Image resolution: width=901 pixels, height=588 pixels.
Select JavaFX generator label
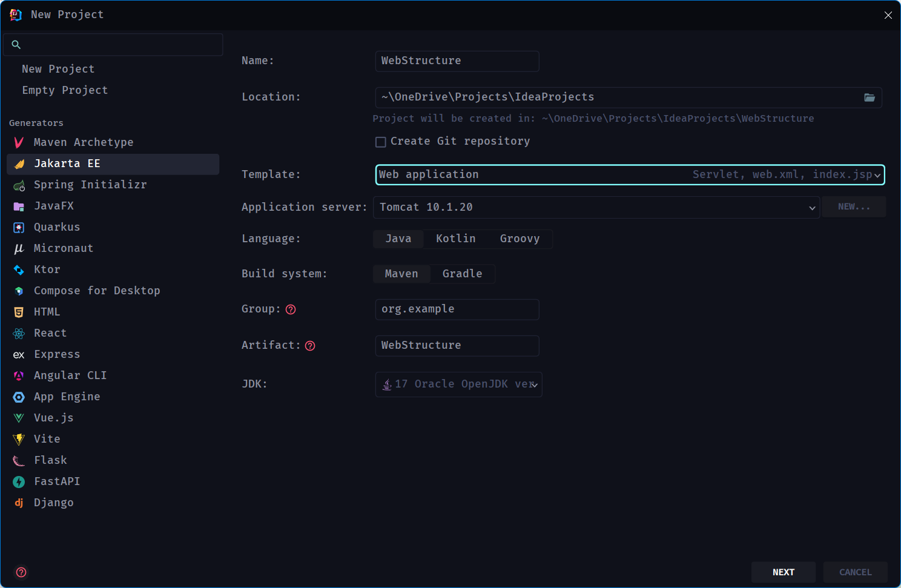click(x=54, y=206)
